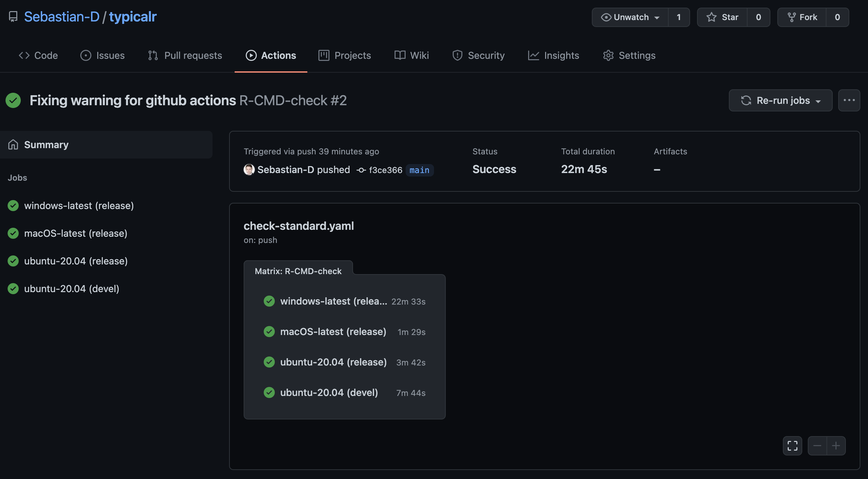Open the Security tab

[478, 55]
